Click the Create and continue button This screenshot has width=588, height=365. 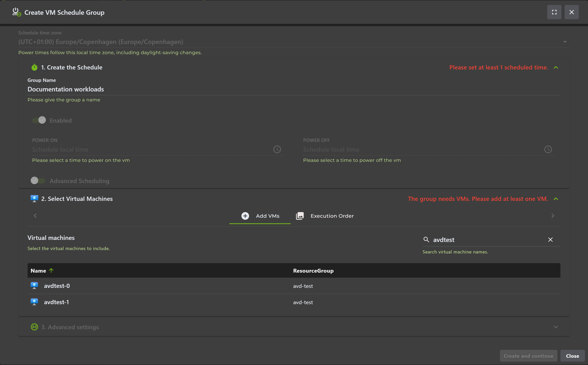point(528,356)
